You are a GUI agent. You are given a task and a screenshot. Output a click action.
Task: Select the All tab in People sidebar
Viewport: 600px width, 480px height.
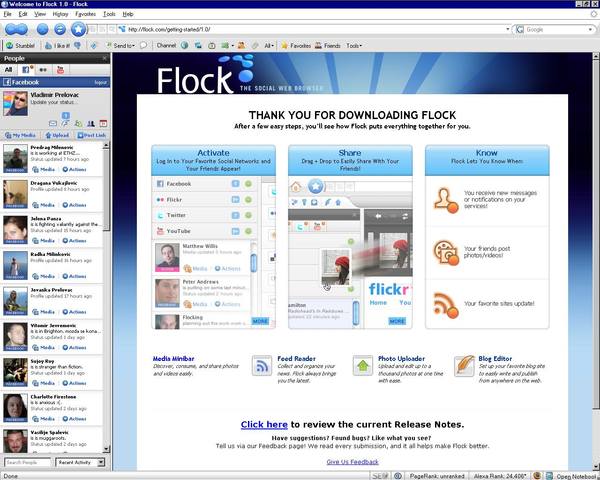pos(8,70)
